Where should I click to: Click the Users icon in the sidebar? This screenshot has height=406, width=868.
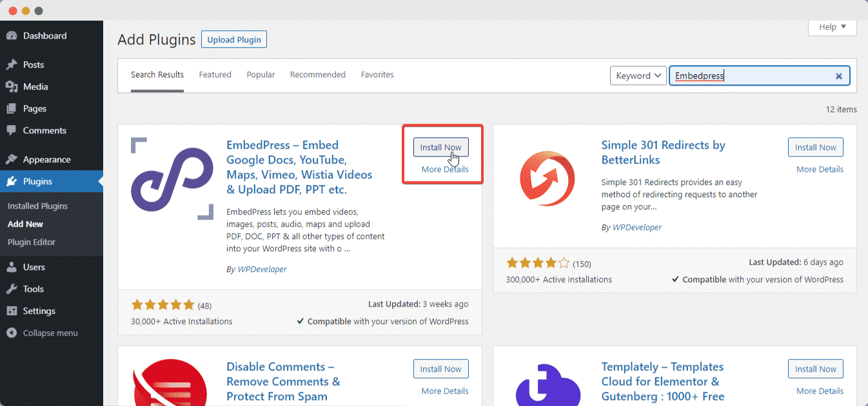pos(12,267)
